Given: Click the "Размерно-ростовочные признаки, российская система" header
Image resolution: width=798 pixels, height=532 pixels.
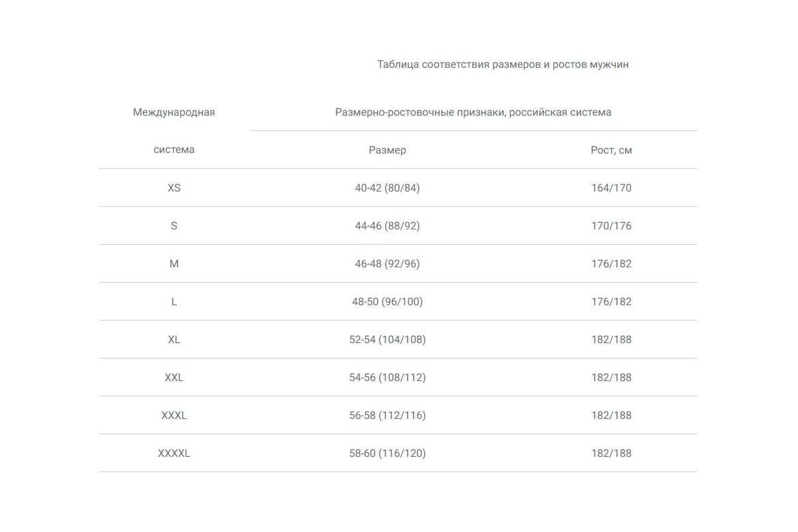Looking at the screenshot, I should click(473, 112).
